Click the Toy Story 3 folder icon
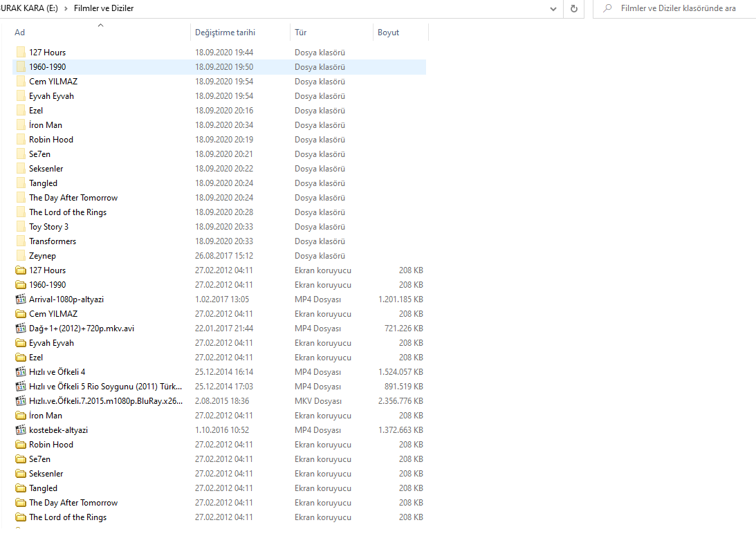 (x=20, y=227)
